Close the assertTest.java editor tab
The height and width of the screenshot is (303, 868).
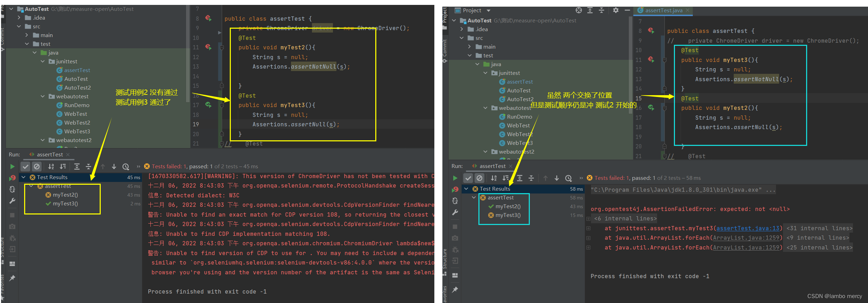point(688,10)
